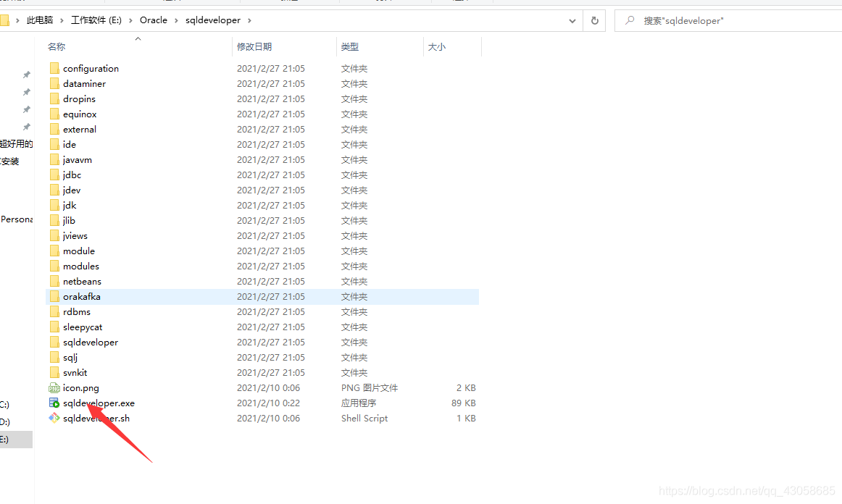Expand the chevron after sqldeveloper breadcrumb
This screenshot has width=842, height=504.
tap(249, 20)
